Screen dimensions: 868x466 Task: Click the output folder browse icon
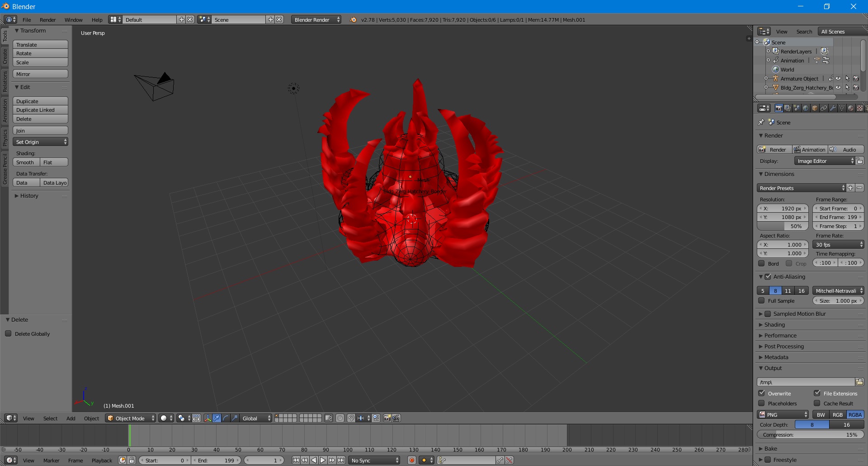tap(859, 382)
